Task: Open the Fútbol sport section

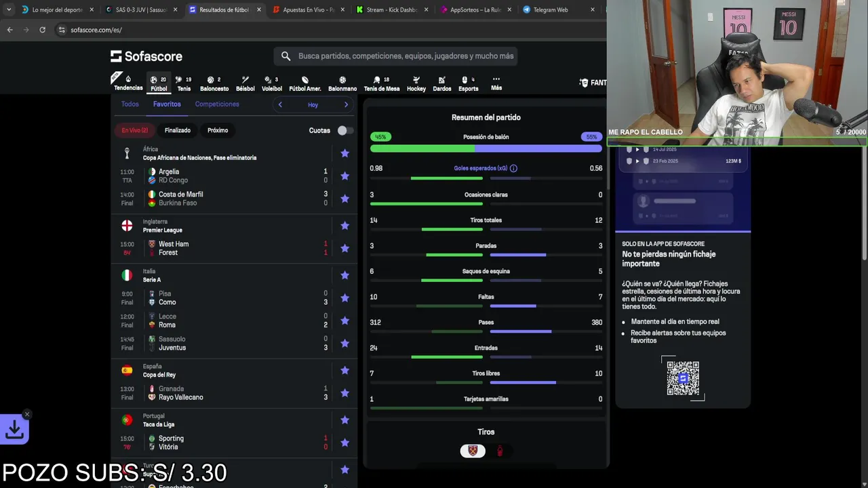Action: 159,83
